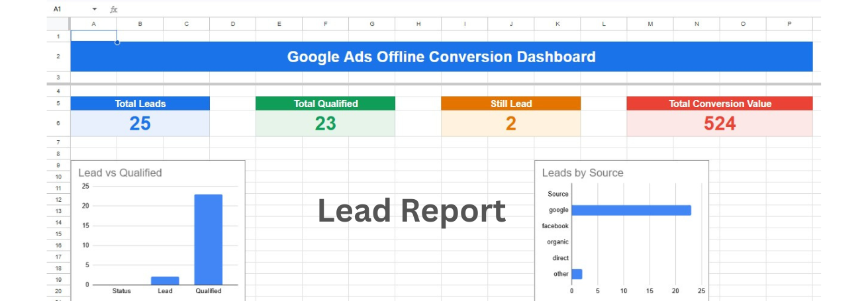Click the direct source label
The image size is (868, 301).
pos(561,258)
